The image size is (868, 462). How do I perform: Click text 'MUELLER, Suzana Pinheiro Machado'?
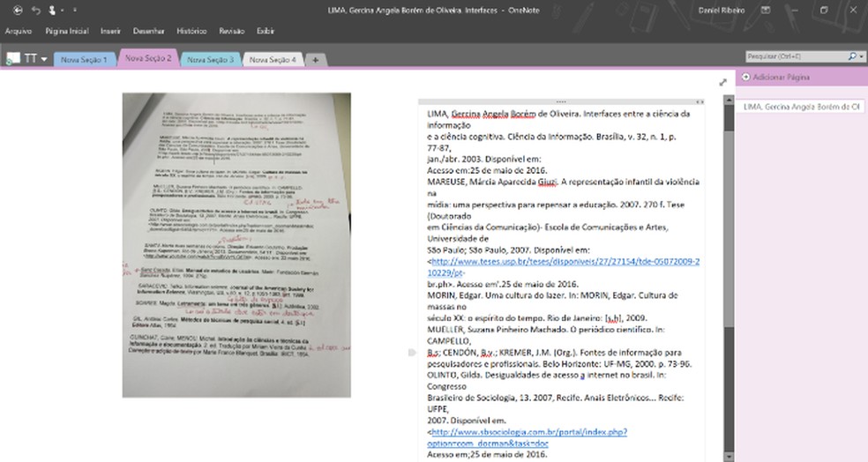point(495,330)
